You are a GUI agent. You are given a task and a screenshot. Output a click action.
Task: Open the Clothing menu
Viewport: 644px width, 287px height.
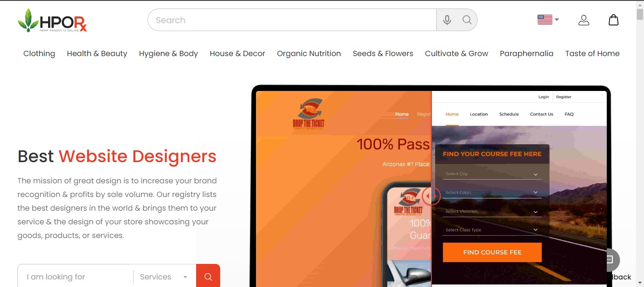click(39, 54)
